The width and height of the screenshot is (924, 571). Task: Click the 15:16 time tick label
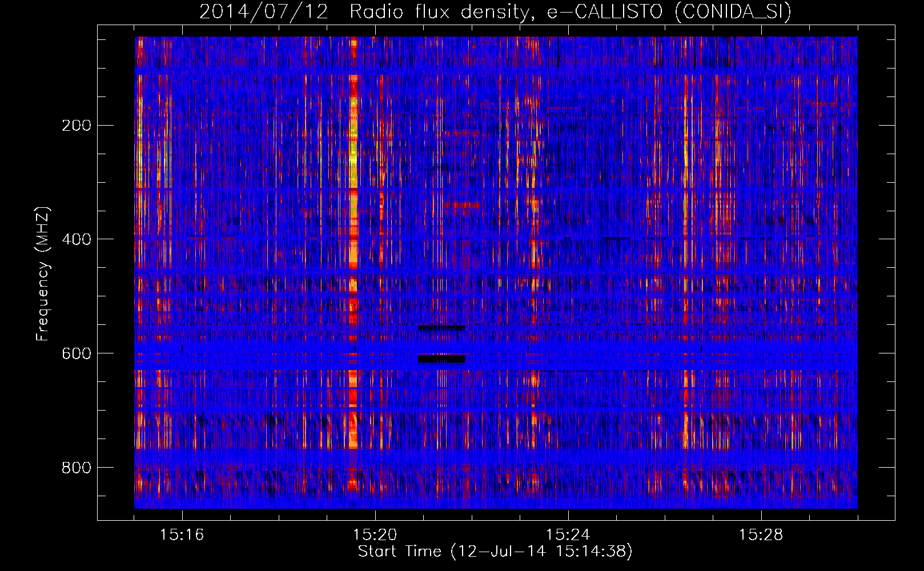tap(182, 534)
